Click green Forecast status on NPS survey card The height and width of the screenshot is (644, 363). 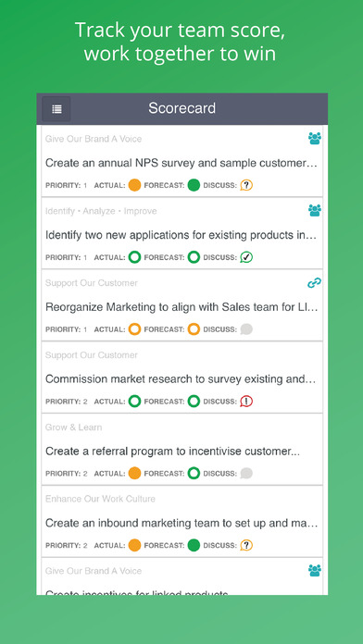(194, 185)
